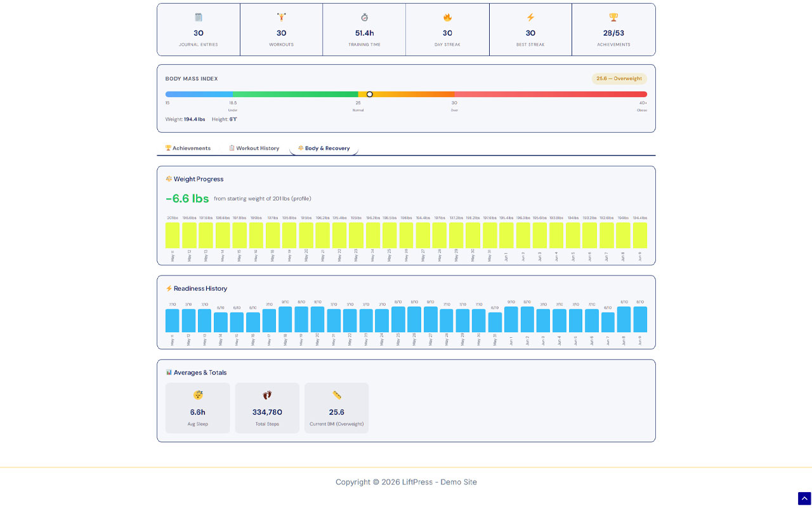The width and height of the screenshot is (812, 508).
Task: Click the BODY MASS INDEX heading
Action: pyautogui.click(x=192, y=79)
